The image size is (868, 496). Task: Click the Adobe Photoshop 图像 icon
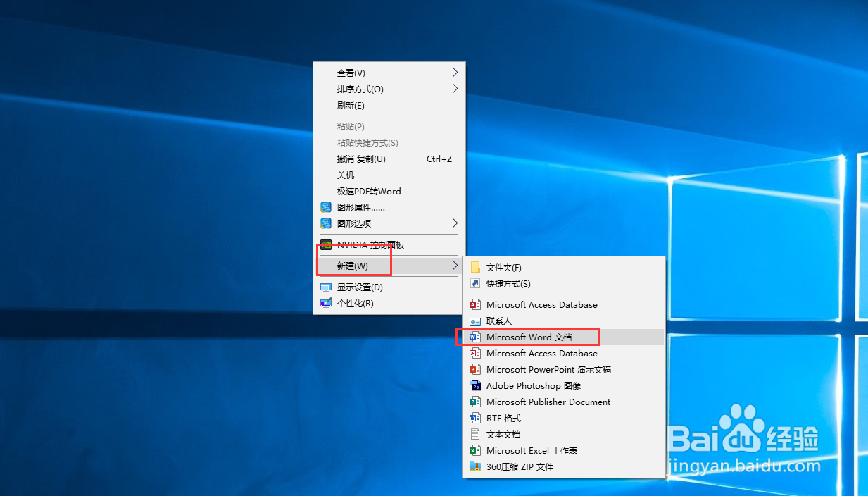coord(475,386)
